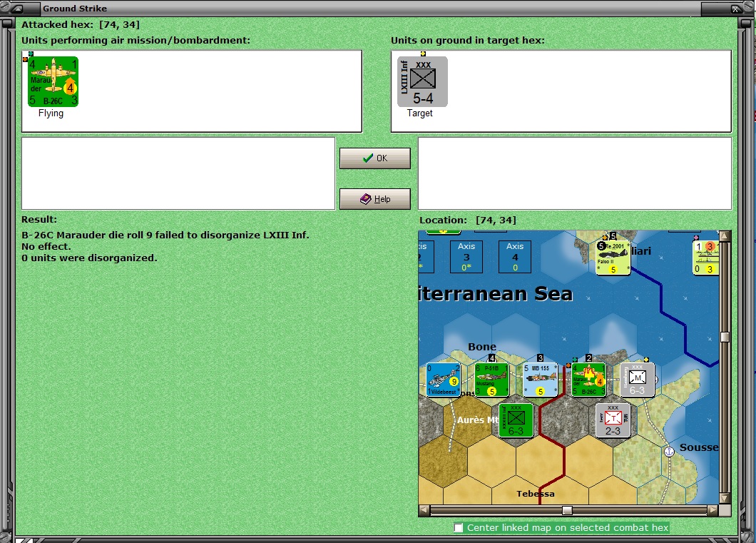The height and width of the screenshot is (543, 756).
Task: Click the map vertical scrollbar up arrow
Action: point(725,235)
